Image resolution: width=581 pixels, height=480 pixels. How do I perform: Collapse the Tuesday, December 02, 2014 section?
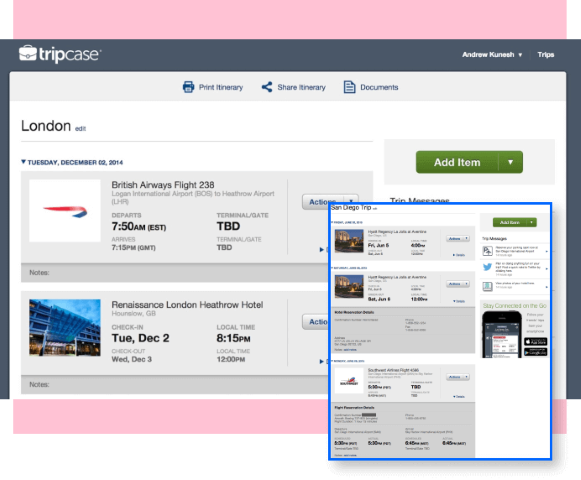pyautogui.click(x=23, y=162)
